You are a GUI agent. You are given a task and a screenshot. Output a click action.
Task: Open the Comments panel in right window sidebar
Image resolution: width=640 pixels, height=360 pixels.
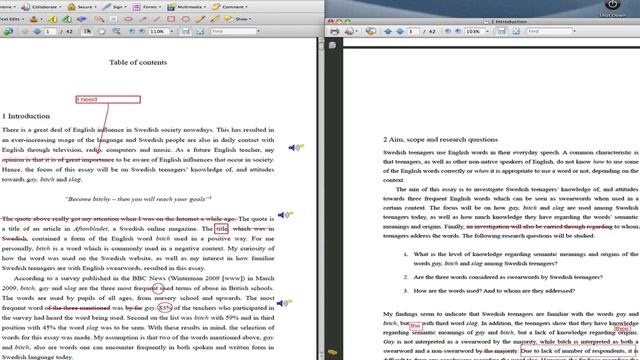click(333, 352)
